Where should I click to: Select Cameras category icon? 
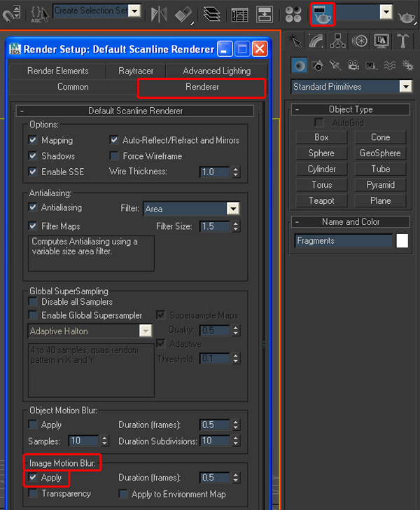tap(353, 66)
